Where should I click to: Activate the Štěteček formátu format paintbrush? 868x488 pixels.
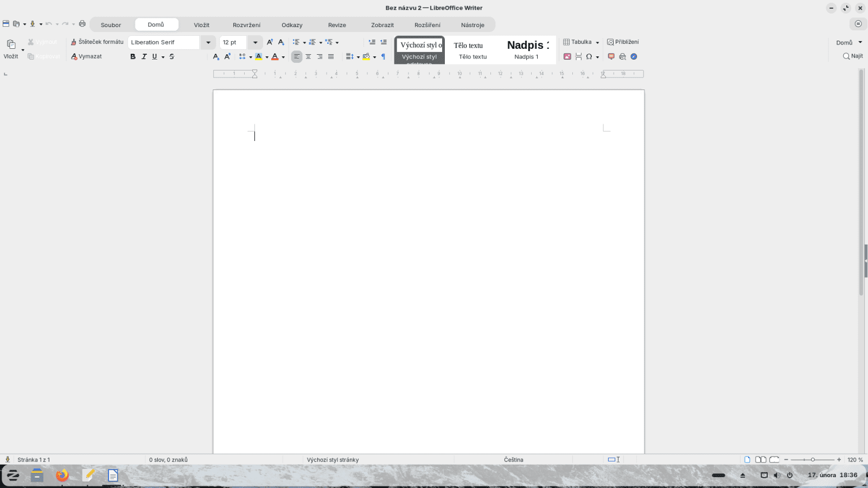[x=97, y=42]
